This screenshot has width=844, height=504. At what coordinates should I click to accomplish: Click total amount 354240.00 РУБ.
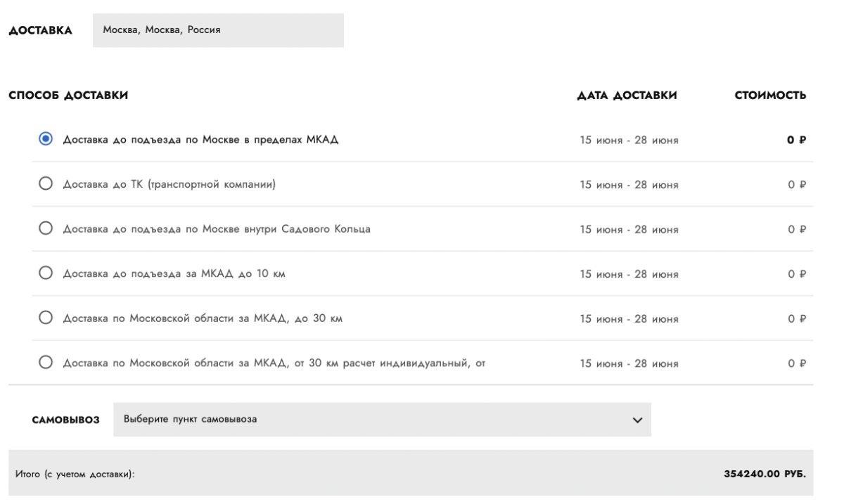click(x=765, y=473)
